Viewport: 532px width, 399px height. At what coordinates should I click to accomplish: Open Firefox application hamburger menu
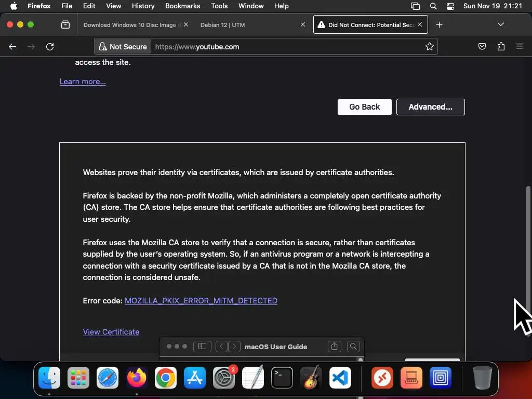point(520,46)
